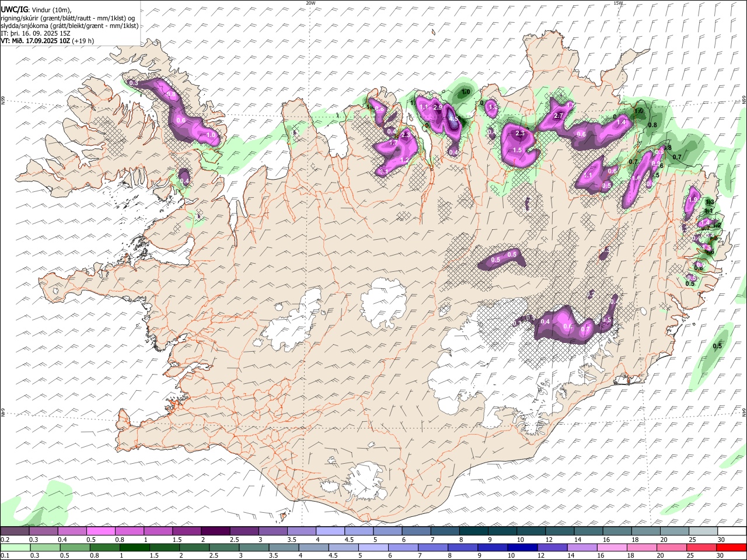Click the 2.7 precipitation value on the map
The width and height of the screenshot is (747, 560).
pos(558,116)
